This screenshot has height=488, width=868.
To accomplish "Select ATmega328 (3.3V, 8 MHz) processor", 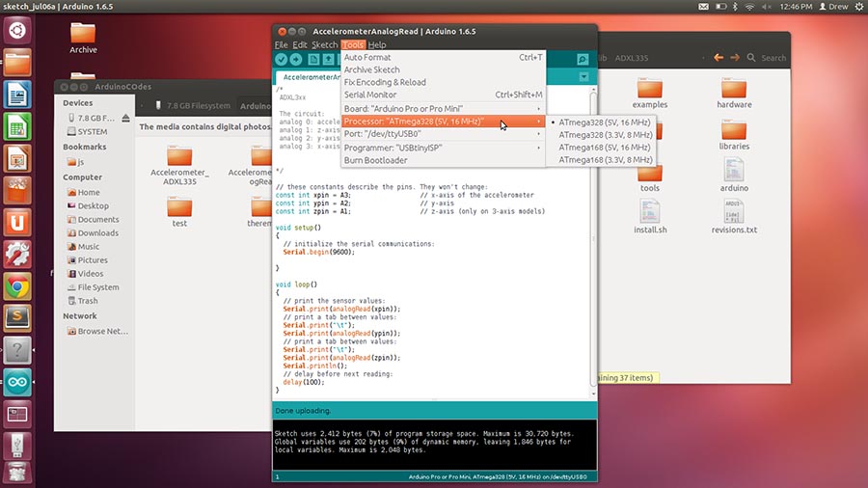I will pos(601,134).
